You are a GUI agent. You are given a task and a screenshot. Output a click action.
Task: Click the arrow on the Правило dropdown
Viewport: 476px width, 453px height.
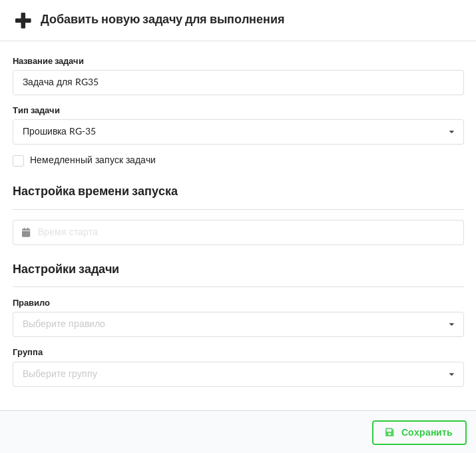[x=451, y=324]
